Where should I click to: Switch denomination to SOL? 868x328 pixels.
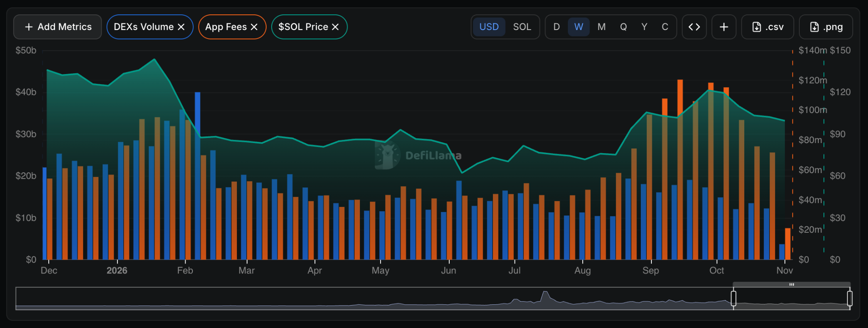coord(522,27)
